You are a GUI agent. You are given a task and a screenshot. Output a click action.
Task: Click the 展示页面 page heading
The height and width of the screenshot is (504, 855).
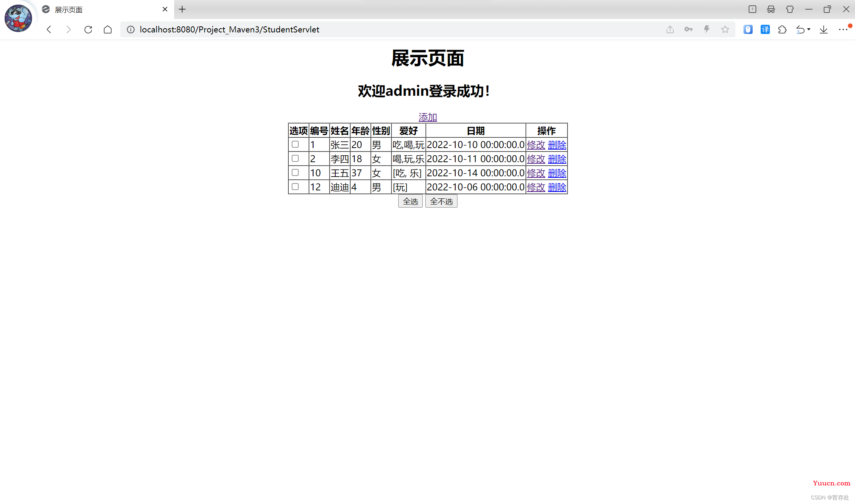point(428,58)
